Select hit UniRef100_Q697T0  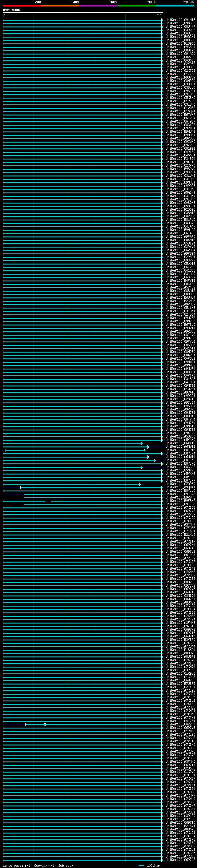tap(180, 822)
